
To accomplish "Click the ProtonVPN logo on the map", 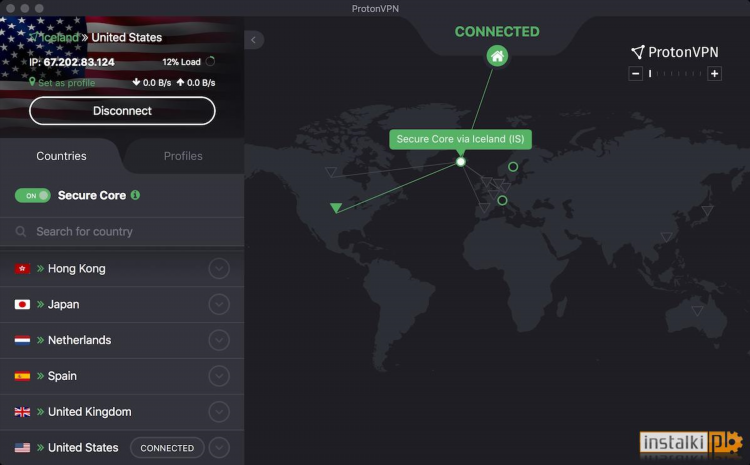I will tap(674, 52).
